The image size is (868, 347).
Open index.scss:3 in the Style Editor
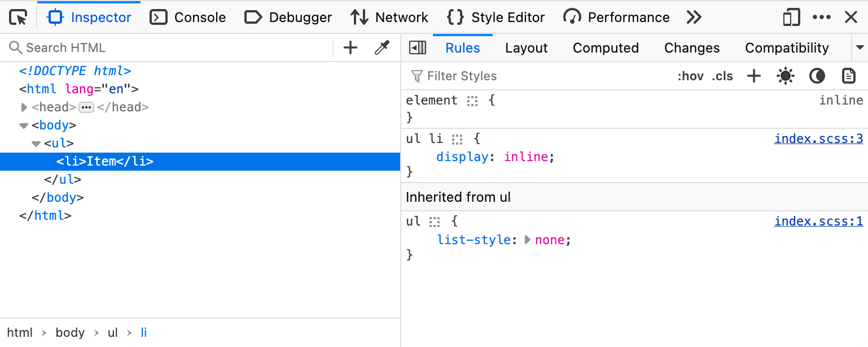pyautogui.click(x=818, y=138)
